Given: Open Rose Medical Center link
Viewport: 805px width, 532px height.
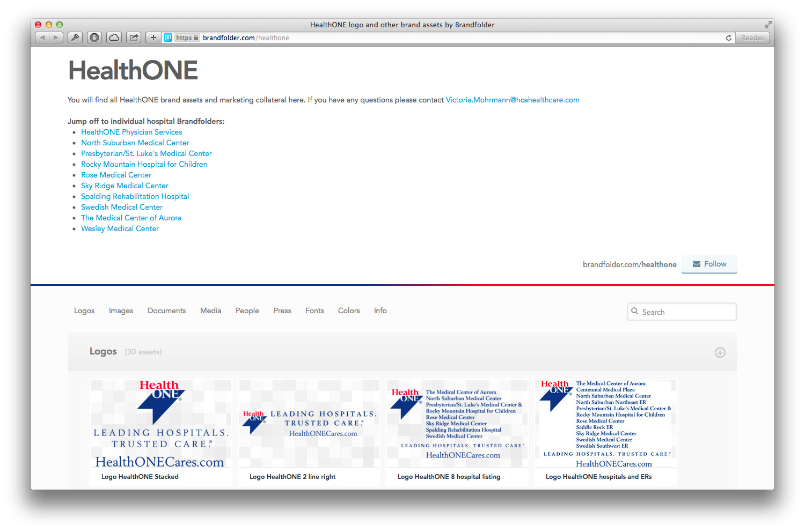Looking at the screenshot, I should (116, 175).
